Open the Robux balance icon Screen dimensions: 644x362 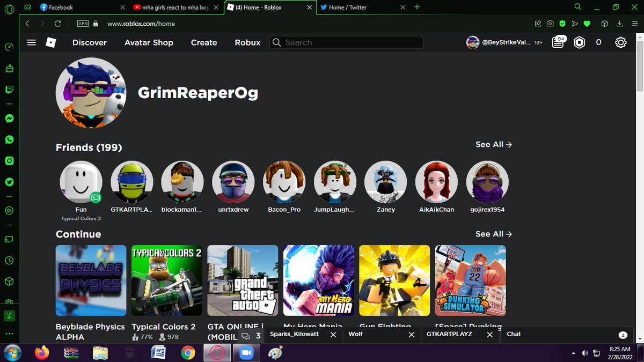pyautogui.click(x=580, y=42)
